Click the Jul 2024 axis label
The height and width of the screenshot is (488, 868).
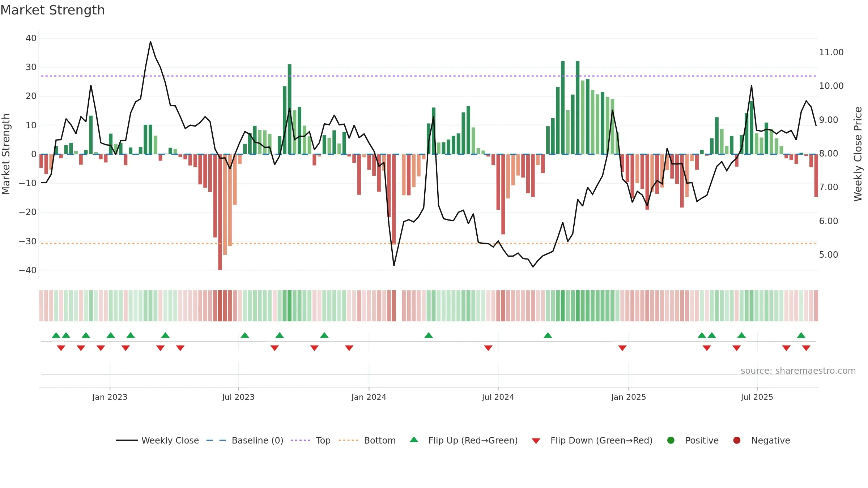[498, 397]
